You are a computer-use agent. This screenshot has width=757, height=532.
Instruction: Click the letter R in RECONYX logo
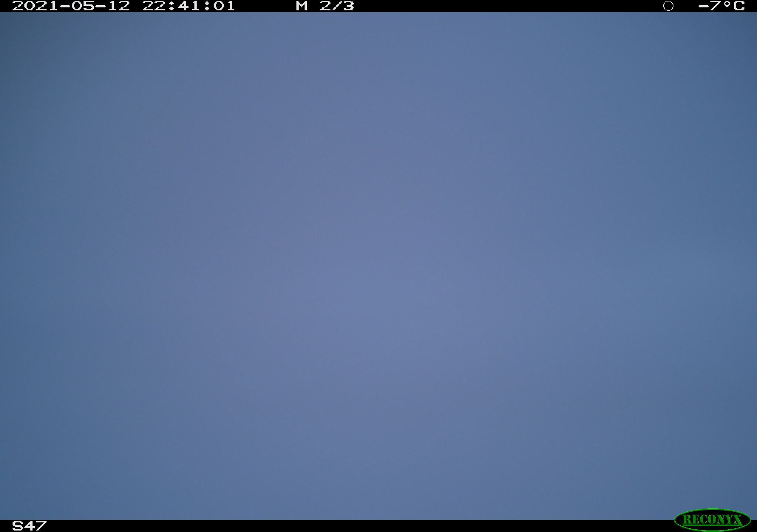click(687, 520)
